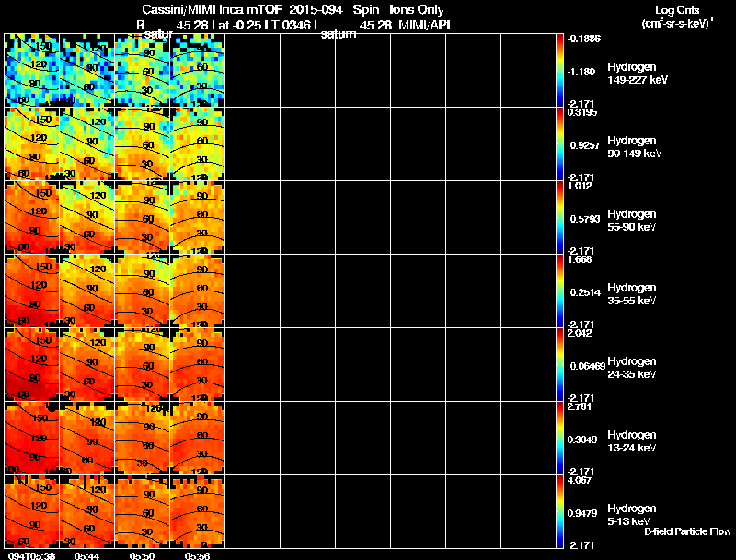Click the "Hydrogen 5-13 keV" label
The width and height of the screenshot is (736, 560).
click(x=632, y=515)
